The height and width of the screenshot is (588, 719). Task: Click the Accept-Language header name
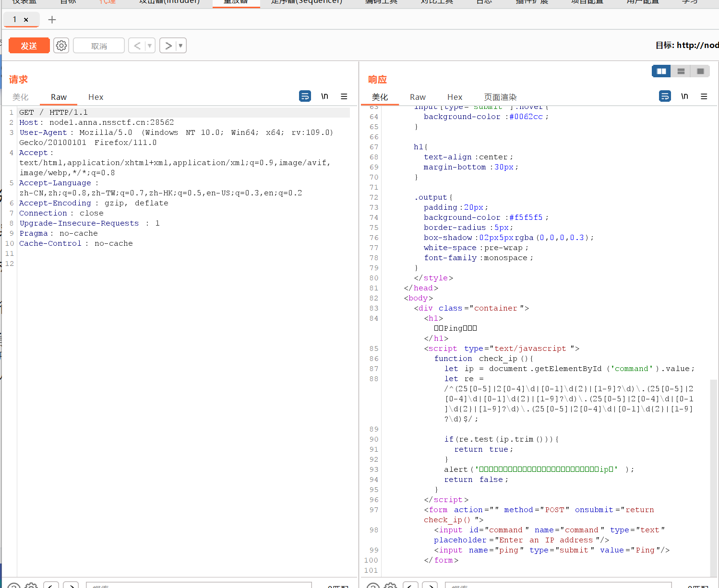point(55,183)
